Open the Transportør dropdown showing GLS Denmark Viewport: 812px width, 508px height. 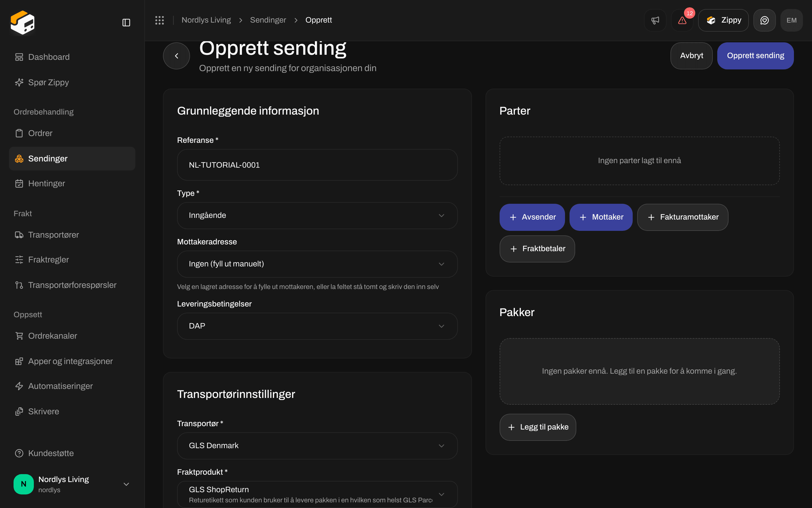click(317, 446)
